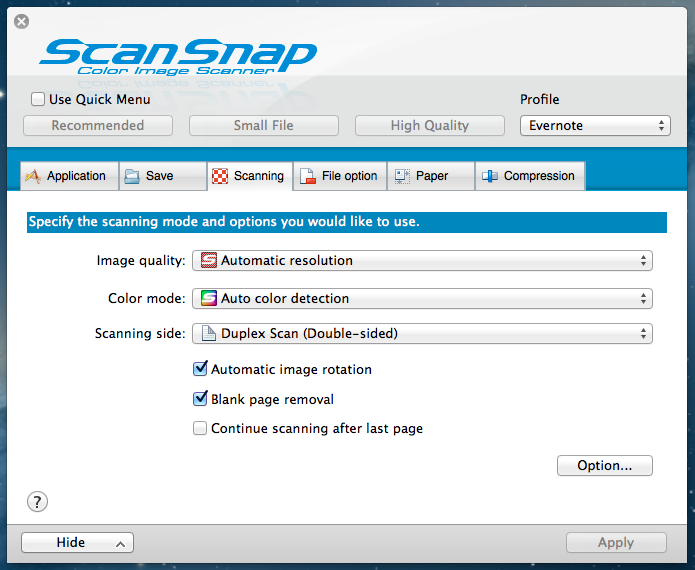Open the Option... dialog button
The height and width of the screenshot is (570, 695).
pos(605,465)
